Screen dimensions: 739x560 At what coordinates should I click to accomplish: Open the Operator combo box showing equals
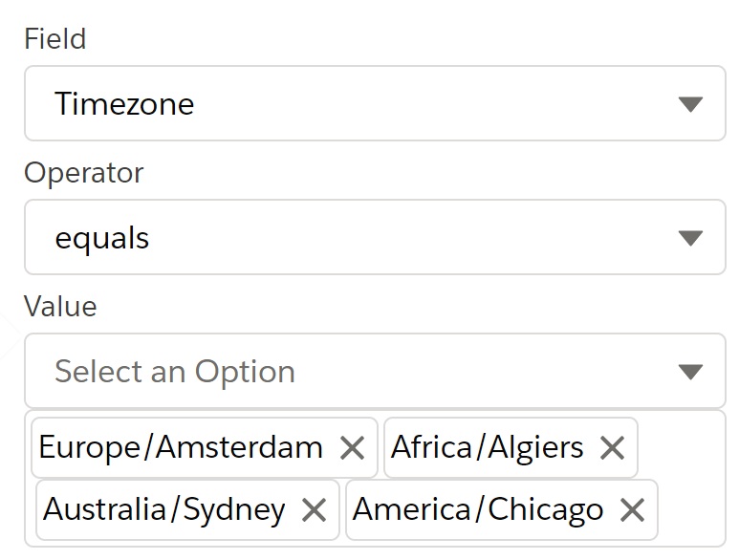375,237
